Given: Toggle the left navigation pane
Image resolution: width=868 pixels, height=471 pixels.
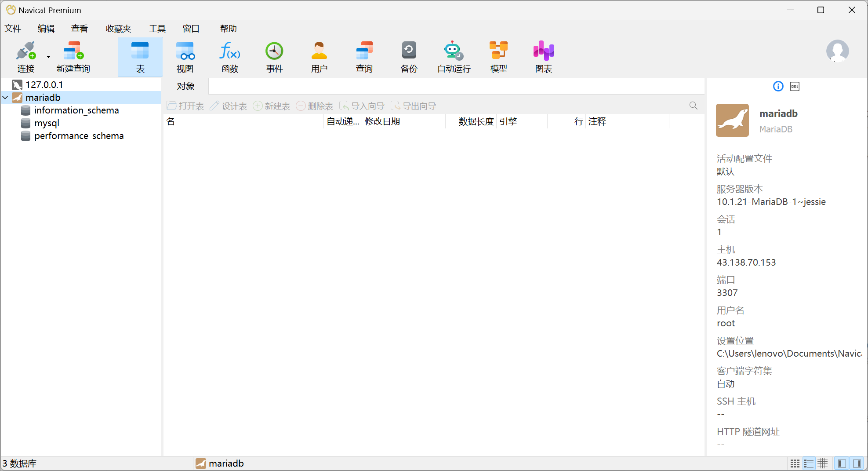Looking at the screenshot, I should pyautogui.click(x=842, y=464).
